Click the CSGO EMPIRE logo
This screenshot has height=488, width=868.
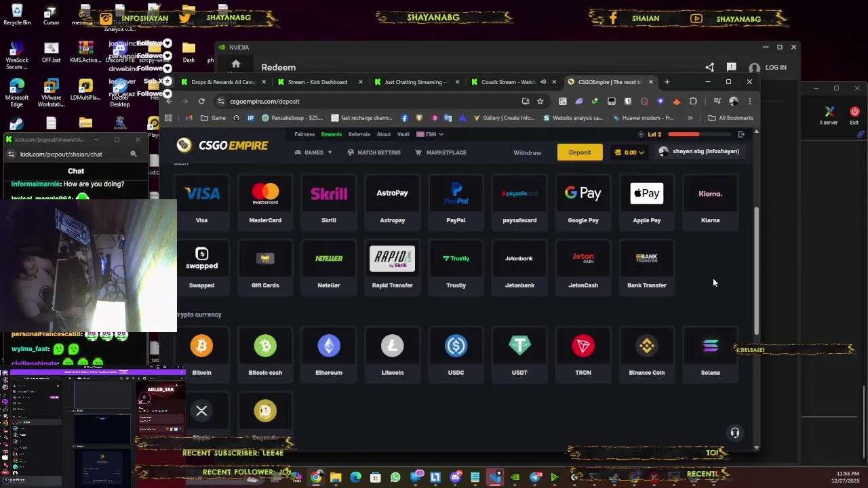[222, 145]
